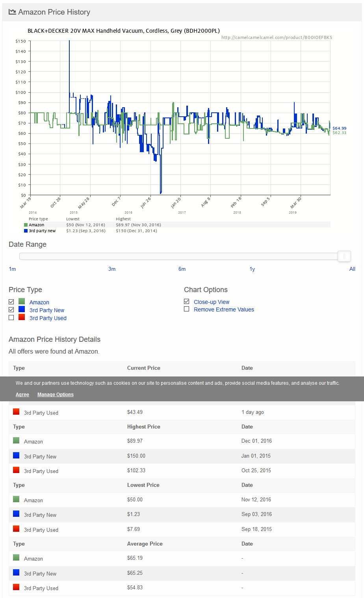Disable the Close-up View checkbox
Screen dimensions: 364x598
(187, 302)
